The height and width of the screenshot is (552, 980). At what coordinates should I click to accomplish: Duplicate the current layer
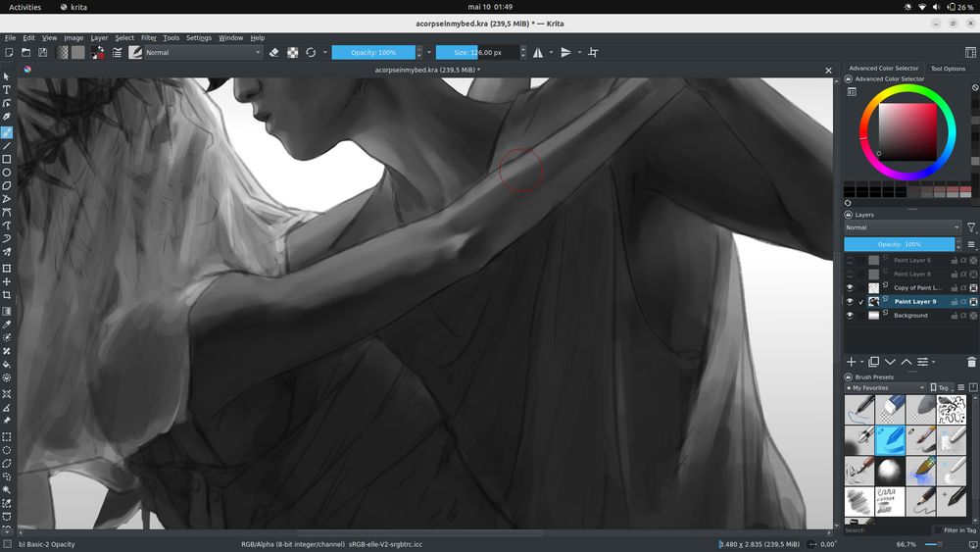point(874,362)
